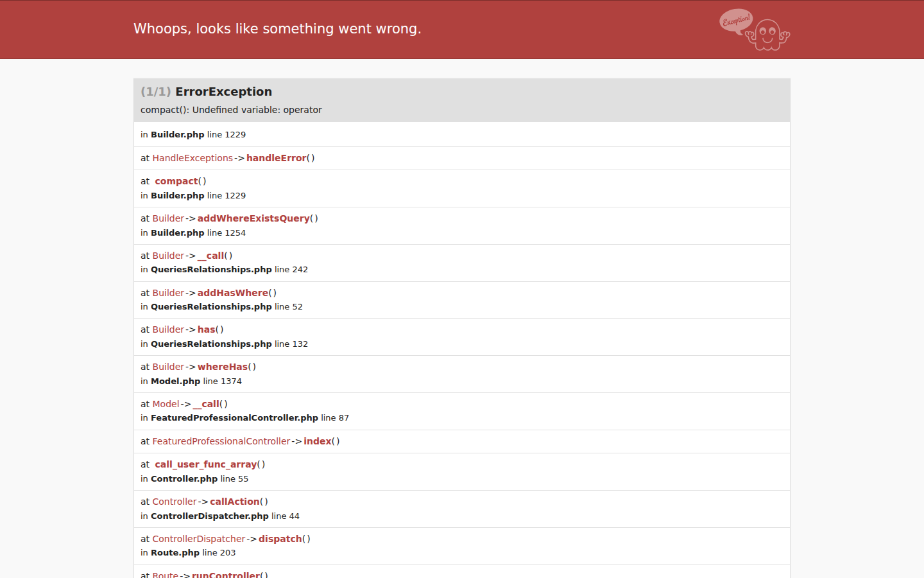Click the Model class link
Viewport: 924px width, 578px height.
coord(166,404)
